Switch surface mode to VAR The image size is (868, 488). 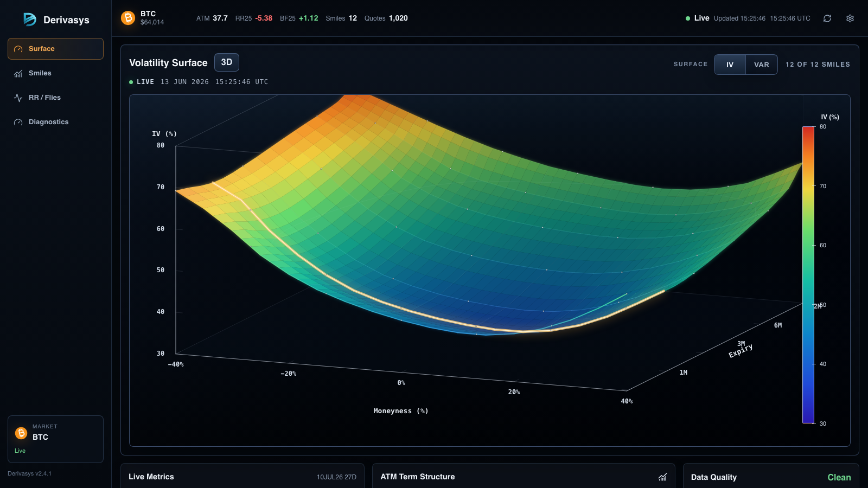tap(761, 65)
